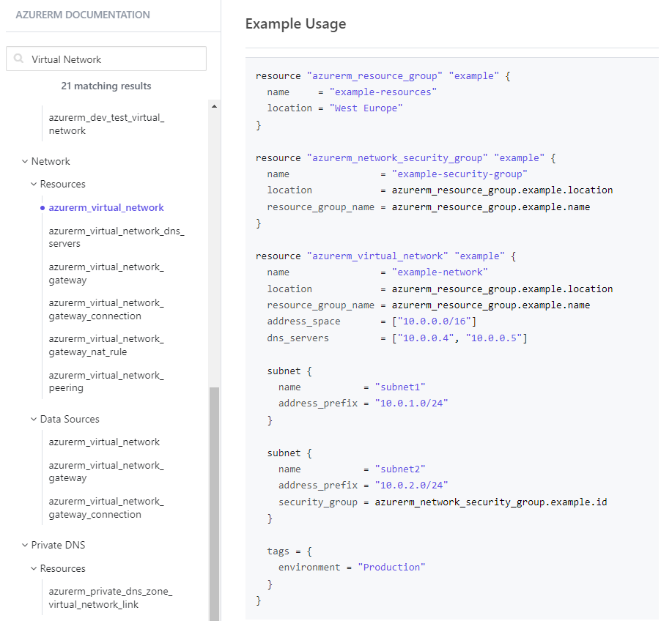Click the "West Europe" location value
The height and width of the screenshot is (621, 672).
click(x=366, y=108)
